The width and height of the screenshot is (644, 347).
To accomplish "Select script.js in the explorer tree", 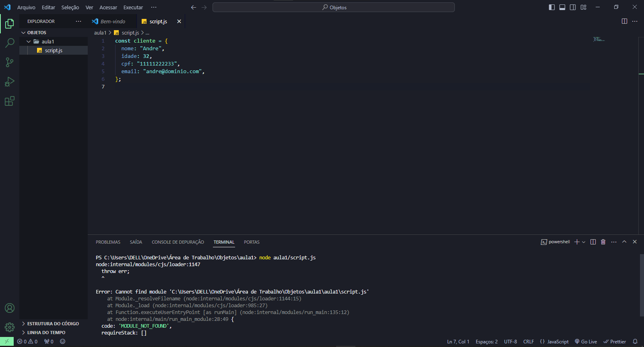I will (x=54, y=50).
